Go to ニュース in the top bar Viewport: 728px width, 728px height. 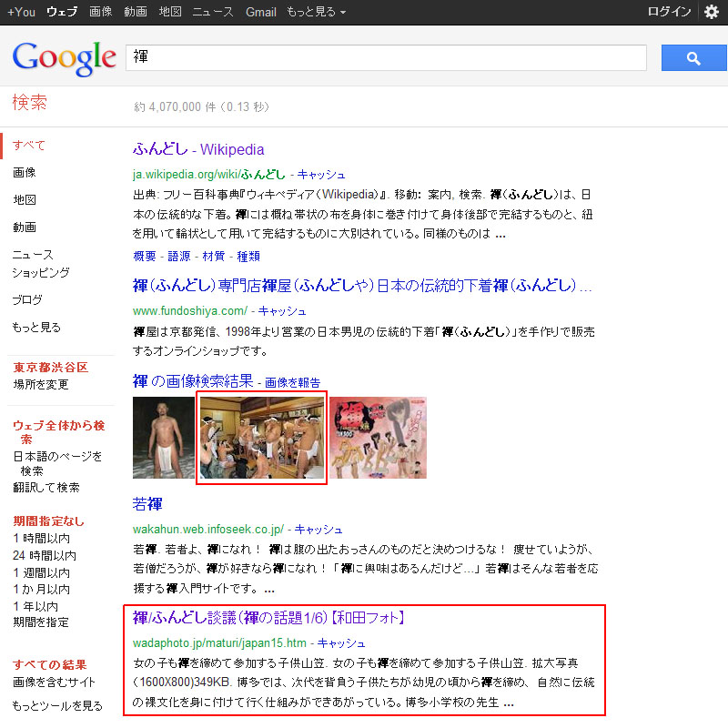tap(213, 12)
